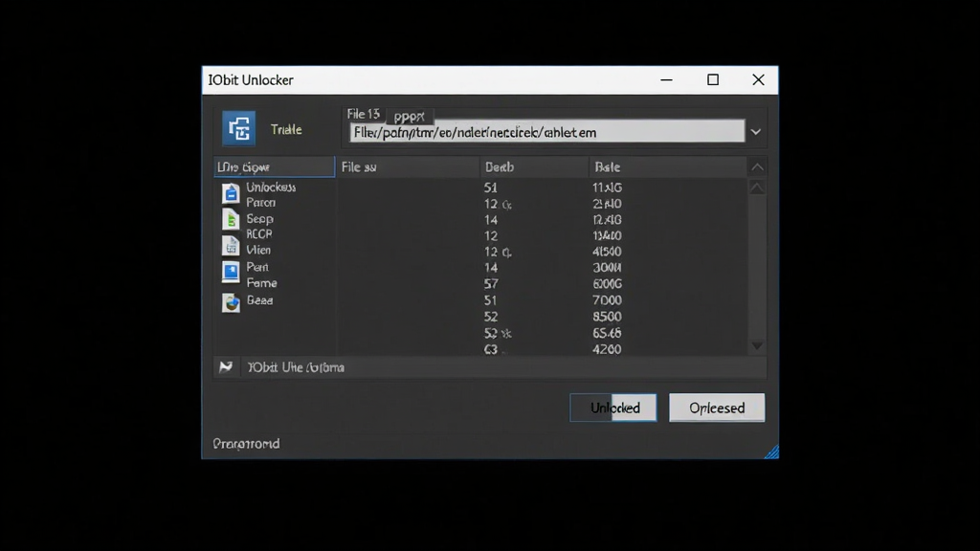Image resolution: width=980 pixels, height=551 pixels.
Task: Switch to the File 13 tab
Action: click(x=363, y=115)
